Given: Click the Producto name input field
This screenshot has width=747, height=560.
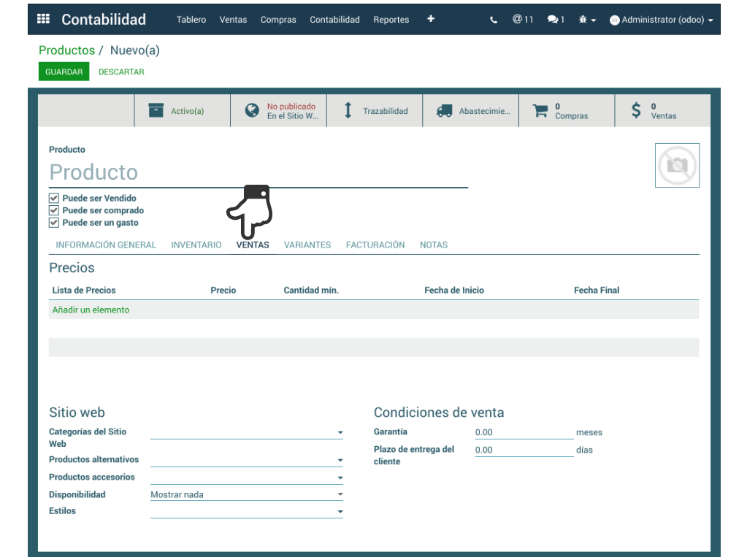Looking at the screenshot, I should coord(258,172).
